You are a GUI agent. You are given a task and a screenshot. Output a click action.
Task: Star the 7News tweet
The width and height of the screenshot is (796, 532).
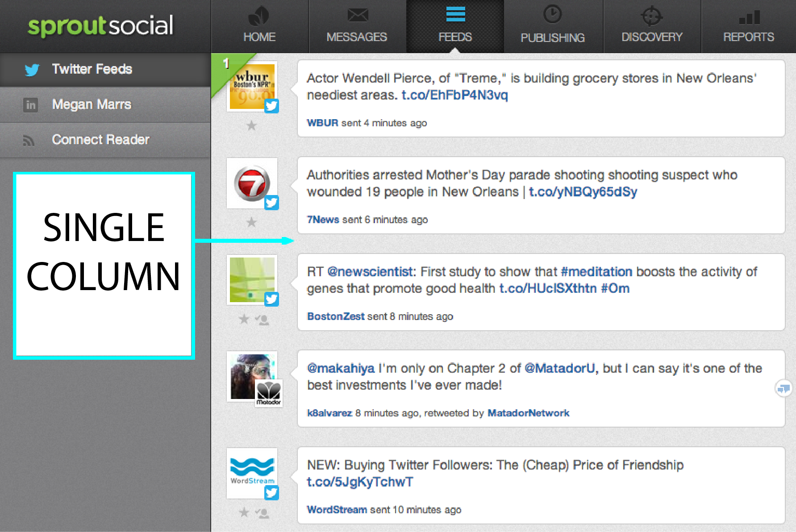click(252, 222)
